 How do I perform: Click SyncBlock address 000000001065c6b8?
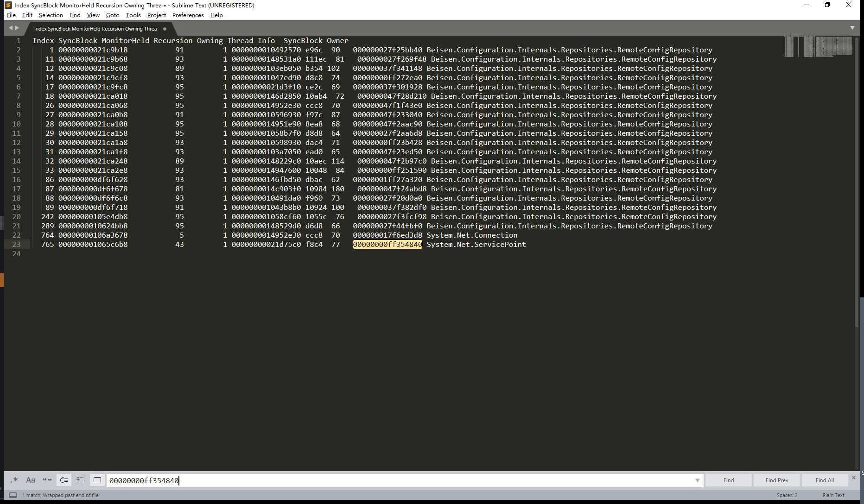pos(93,245)
